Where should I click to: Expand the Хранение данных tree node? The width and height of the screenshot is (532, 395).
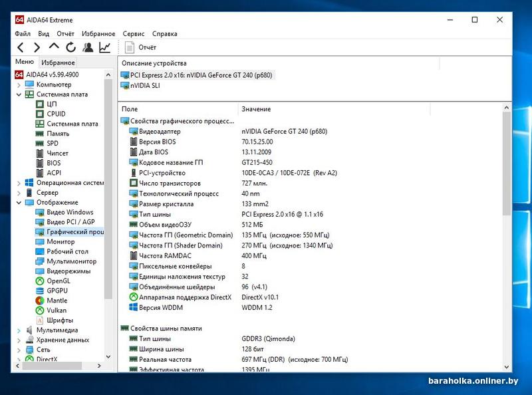click(x=19, y=340)
